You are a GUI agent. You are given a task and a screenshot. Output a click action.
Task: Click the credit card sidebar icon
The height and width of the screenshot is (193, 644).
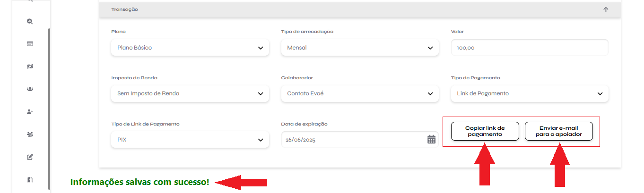coord(30,44)
